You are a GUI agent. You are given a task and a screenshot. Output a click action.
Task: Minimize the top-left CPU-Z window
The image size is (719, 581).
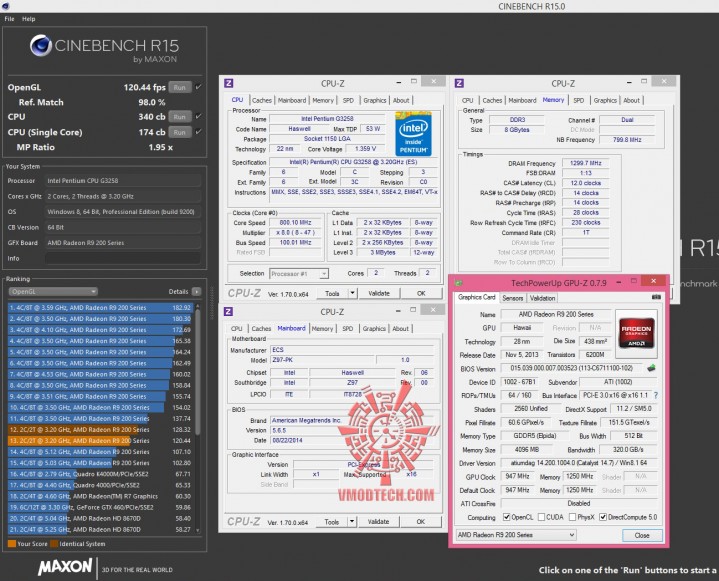tap(399, 82)
